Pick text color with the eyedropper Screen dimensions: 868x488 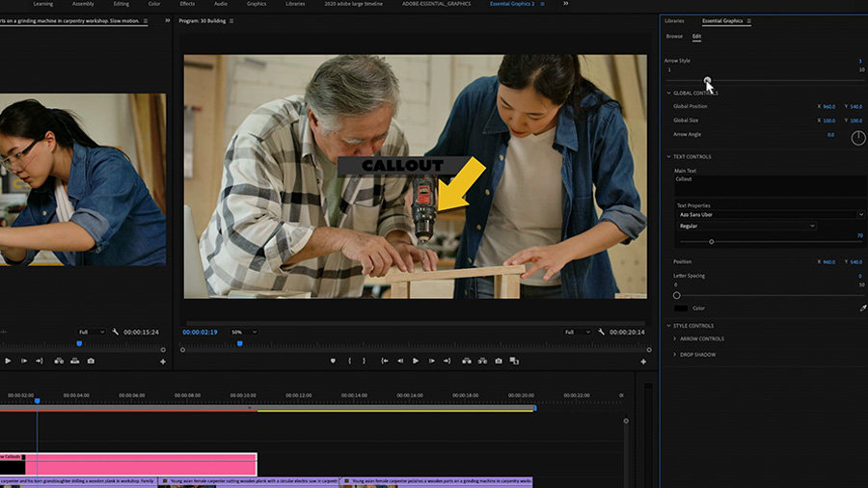(863, 309)
